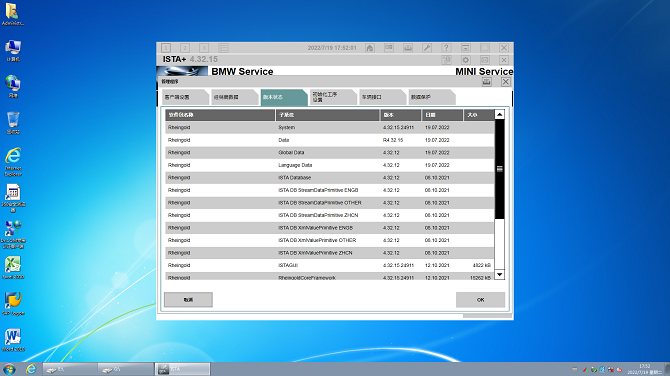
Task: Select the 'Language Data' row
Action: point(329,165)
